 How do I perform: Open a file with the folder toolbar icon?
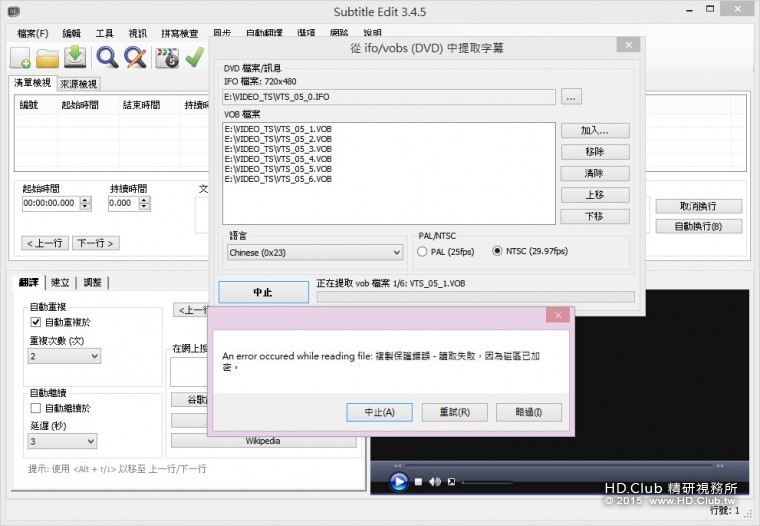point(48,58)
